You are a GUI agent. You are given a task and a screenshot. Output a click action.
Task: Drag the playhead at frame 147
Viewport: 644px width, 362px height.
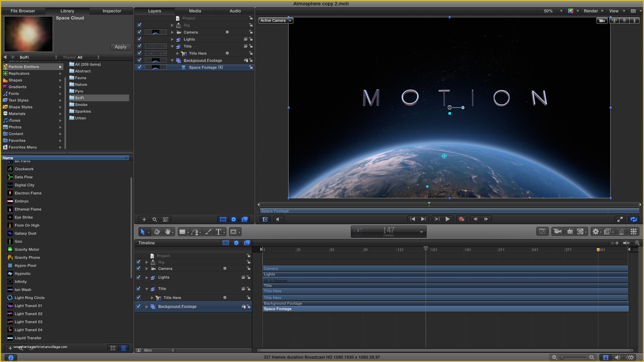(426, 249)
